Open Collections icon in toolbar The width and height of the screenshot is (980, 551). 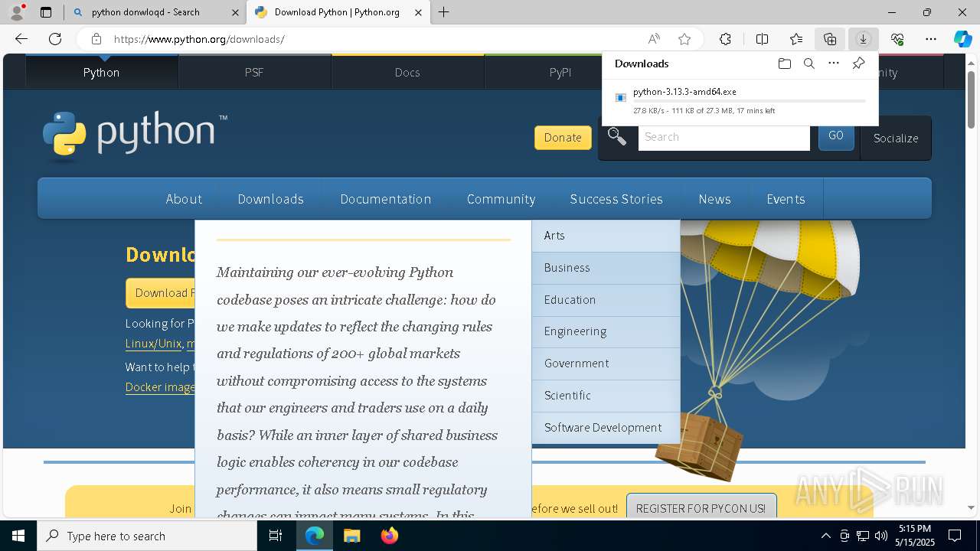[x=830, y=39]
